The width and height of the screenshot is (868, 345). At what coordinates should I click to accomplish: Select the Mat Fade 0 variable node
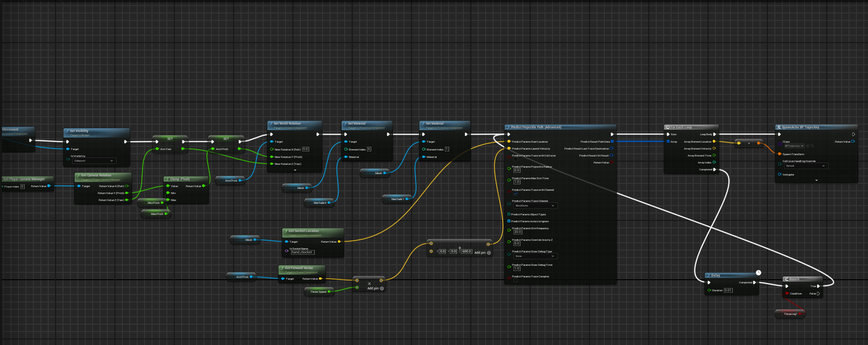click(x=320, y=203)
